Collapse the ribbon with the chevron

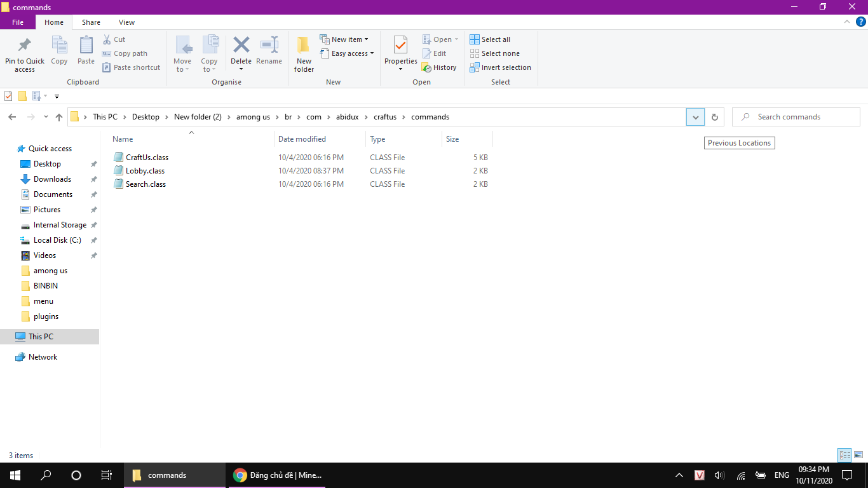coord(846,22)
